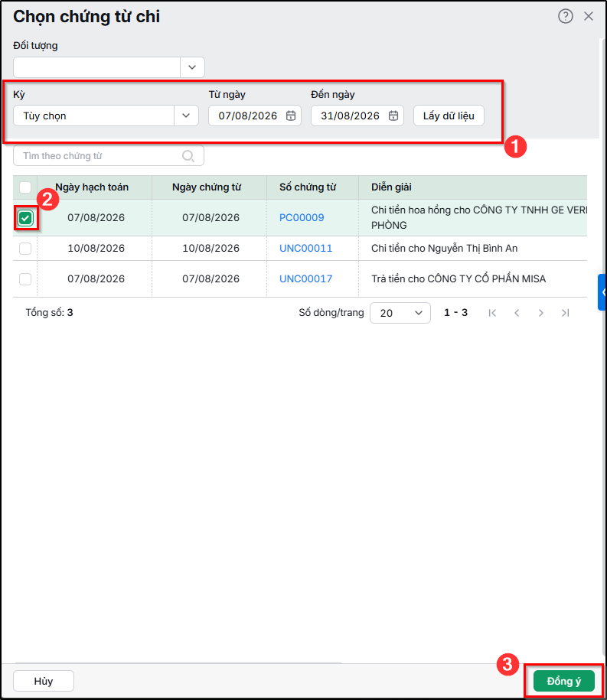Screen dimensions: 607x700
Task: Open the Kỳ period dropdown arrow
Action: (x=186, y=116)
